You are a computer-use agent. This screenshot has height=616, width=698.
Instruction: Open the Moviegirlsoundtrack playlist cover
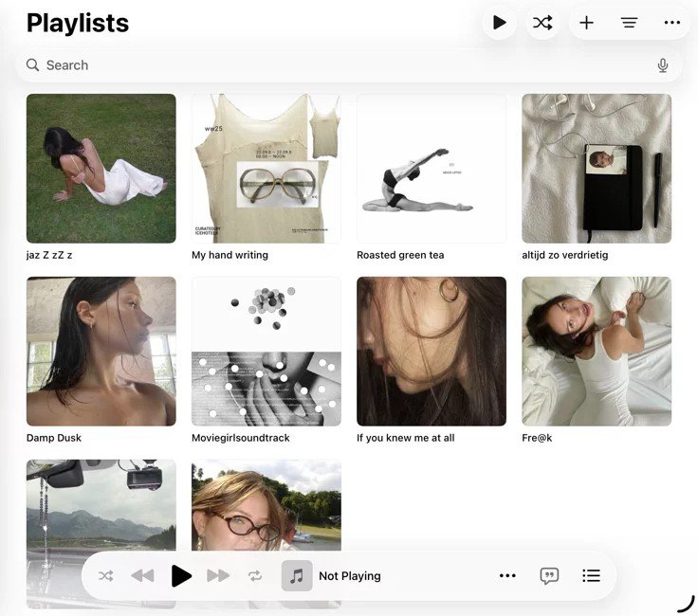tap(266, 352)
